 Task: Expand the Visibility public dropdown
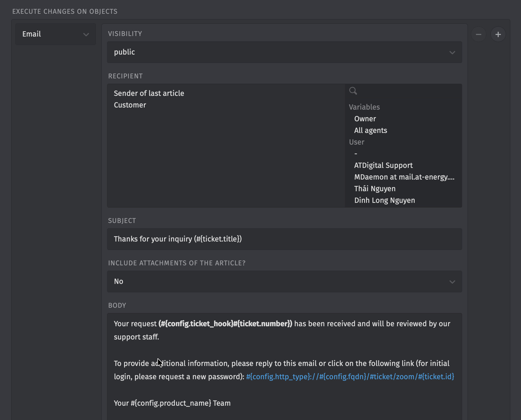(x=284, y=52)
